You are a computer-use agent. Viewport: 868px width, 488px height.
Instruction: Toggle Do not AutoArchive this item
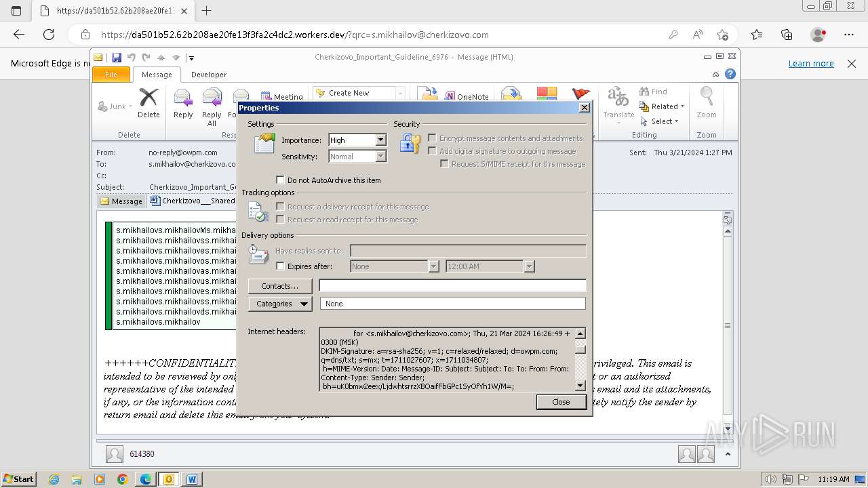click(280, 180)
